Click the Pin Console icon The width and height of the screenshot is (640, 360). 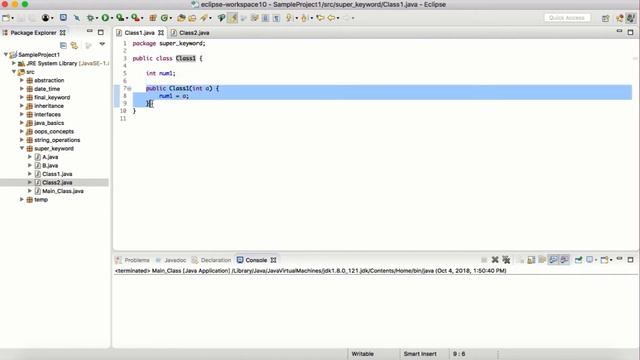tap(578, 260)
